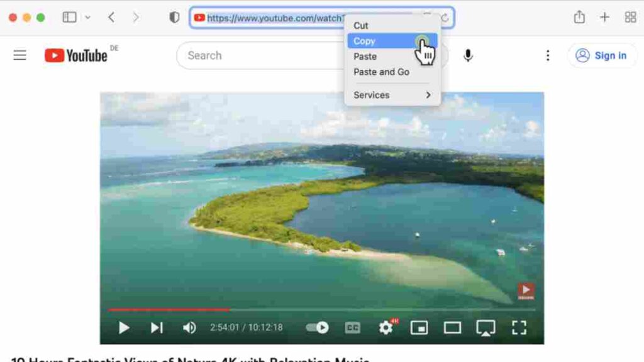Choose Copy from the context menu

pos(392,41)
